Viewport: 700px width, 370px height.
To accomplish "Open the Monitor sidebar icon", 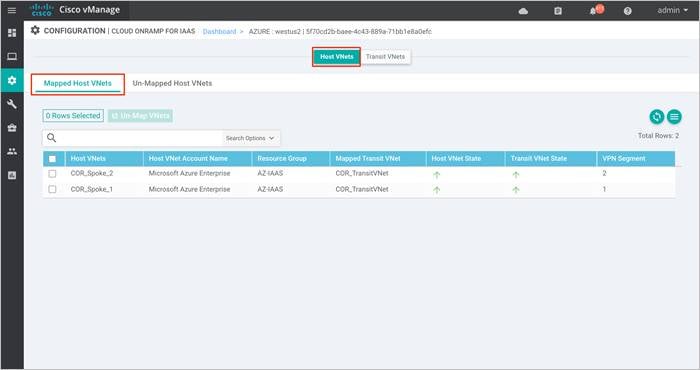I will pos(12,57).
